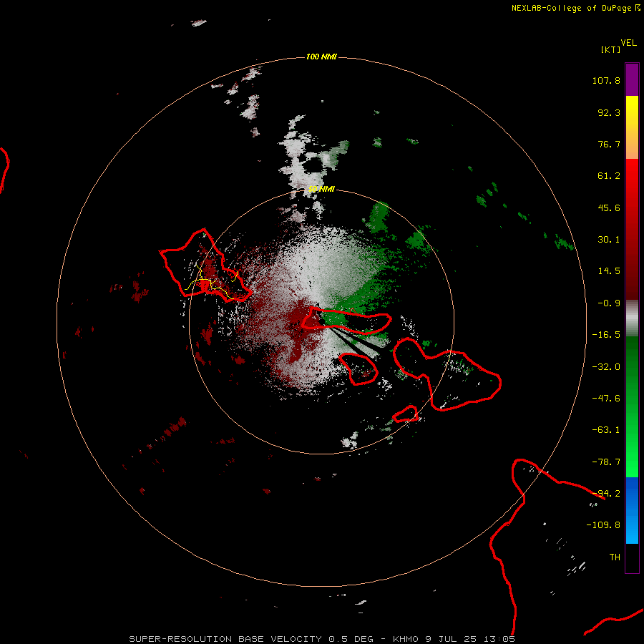Click the -0.9 legend value
The image size is (644, 644).
click(x=609, y=303)
